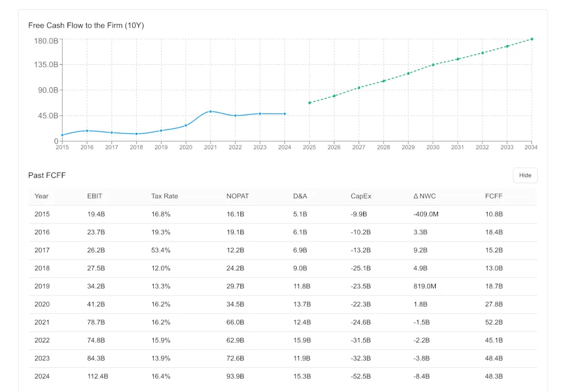Click the 2027 green projection marker
The image size is (563, 392).
359,88
